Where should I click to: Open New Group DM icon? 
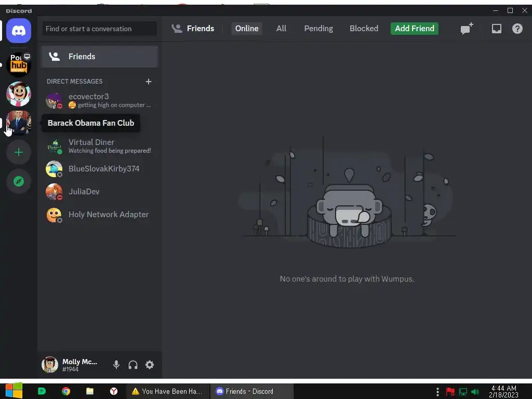(x=467, y=29)
